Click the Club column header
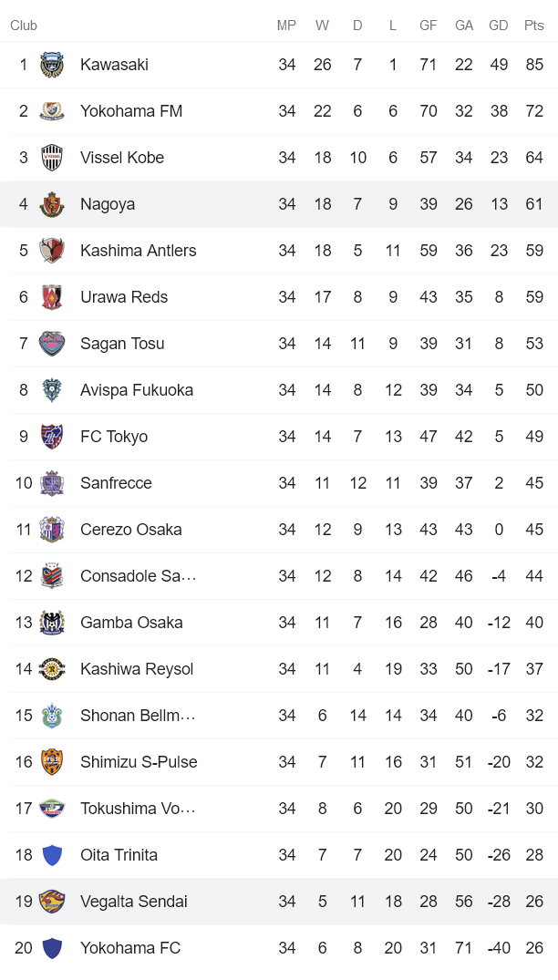The image size is (558, 980). click(x=24, y=26)
